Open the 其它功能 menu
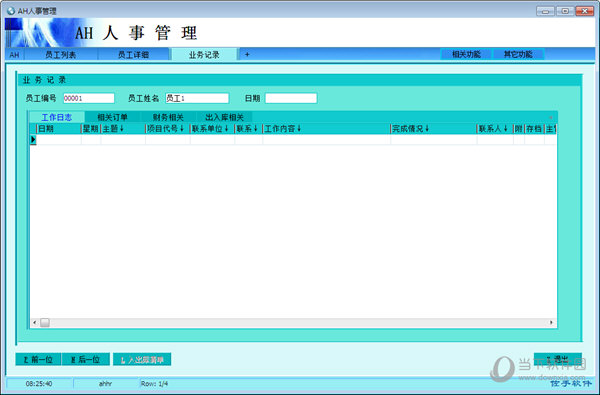 tap(518, 54)
